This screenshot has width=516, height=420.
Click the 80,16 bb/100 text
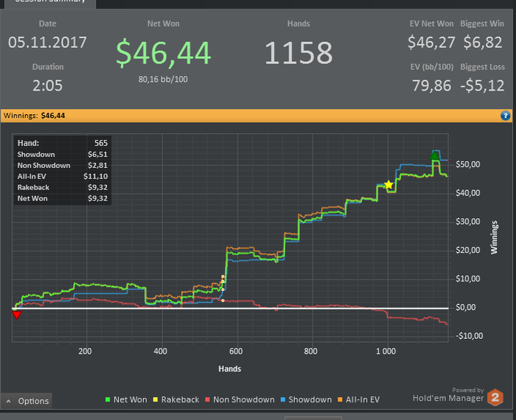163,80
